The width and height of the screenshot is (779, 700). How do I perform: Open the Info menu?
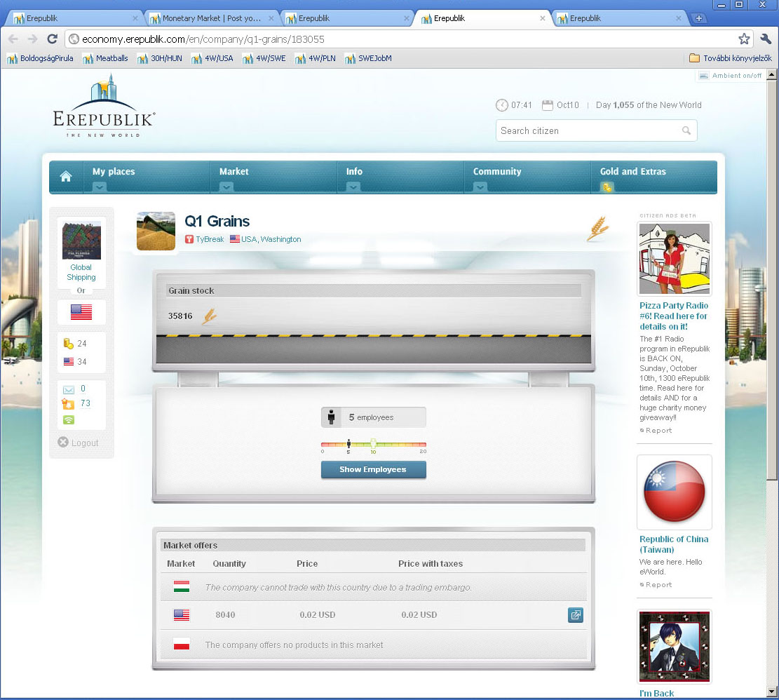(354, 172)
